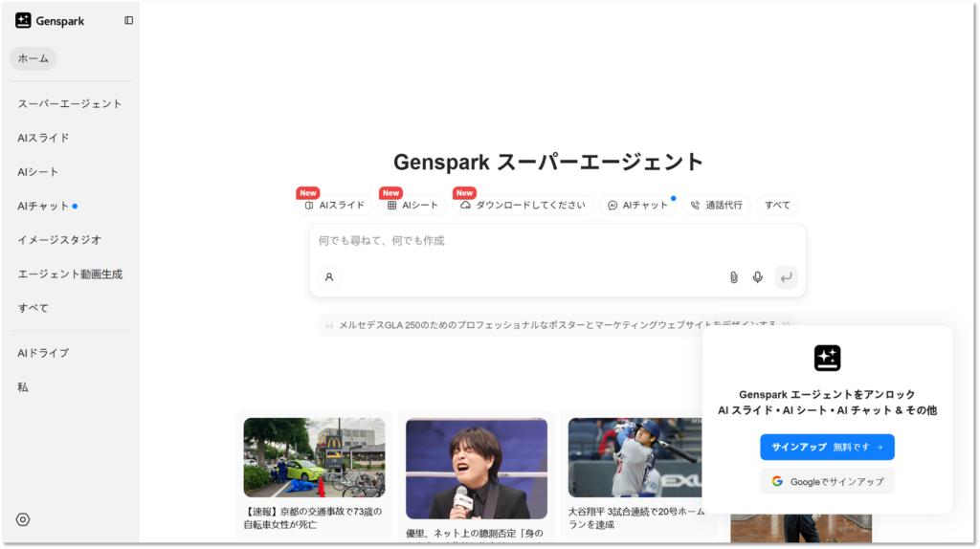Open 私 in the sidebar
This screenshot has width=980, height=549.
click(23, 387)
